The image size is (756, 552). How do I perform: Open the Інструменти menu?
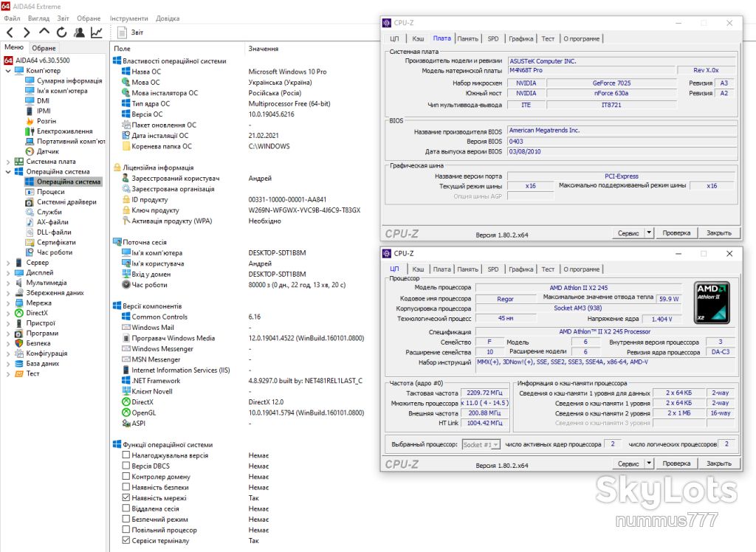tap(128, 18)
